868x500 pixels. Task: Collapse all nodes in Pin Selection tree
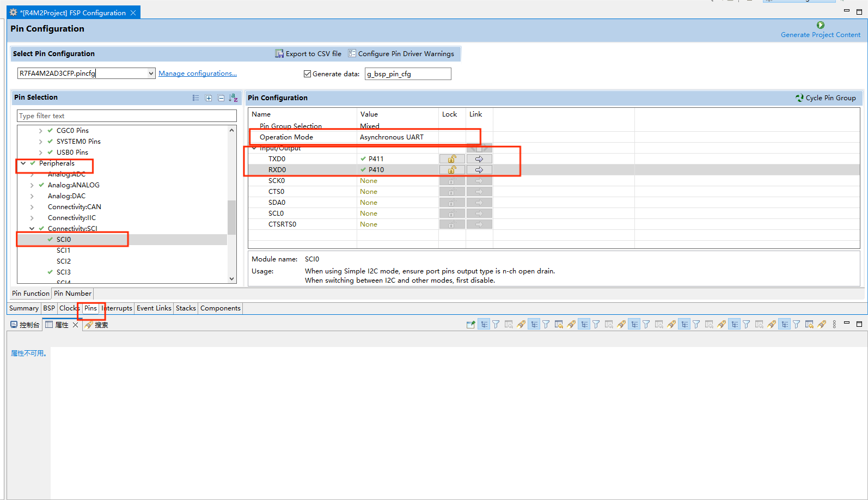[221, 98]
